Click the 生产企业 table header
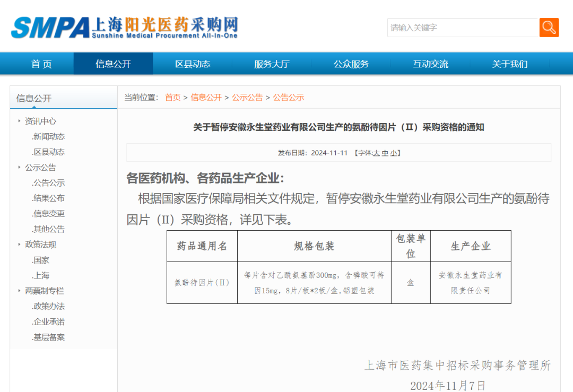Viewport: 573px width, 392px height. pos(471,246)
